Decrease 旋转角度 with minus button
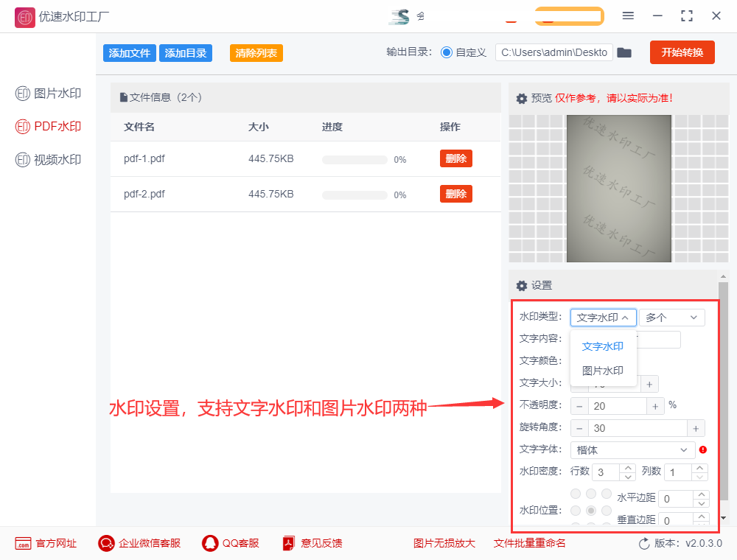This screenshot has width=737, height=560. coord(579,428)
